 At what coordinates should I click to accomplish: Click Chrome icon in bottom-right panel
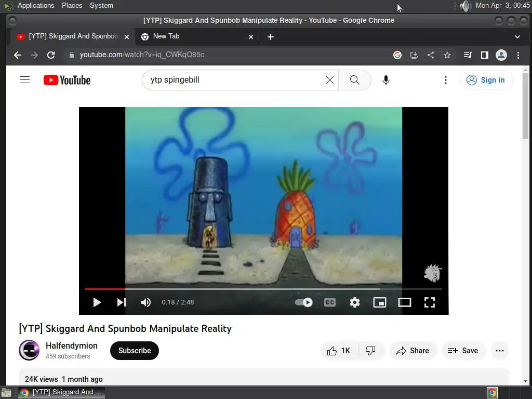tap(493, 393)
